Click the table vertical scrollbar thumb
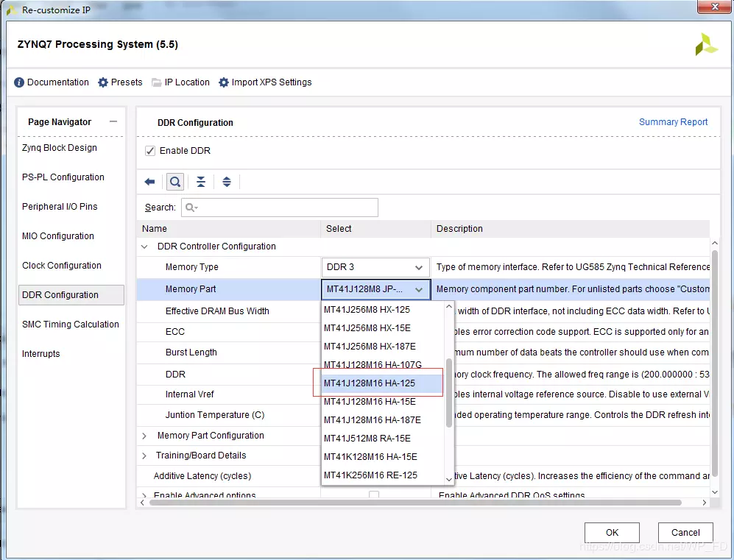The height and width of the screenshot is (560, 734). coord(715,364)
